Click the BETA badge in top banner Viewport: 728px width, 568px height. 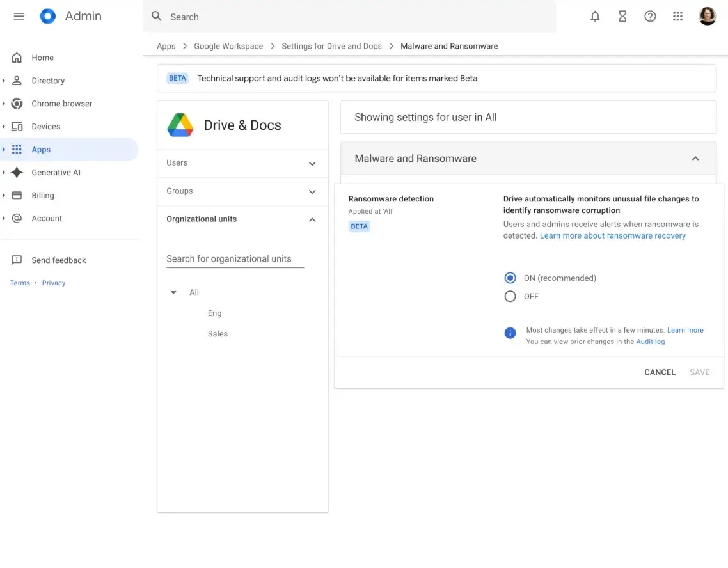177,78
